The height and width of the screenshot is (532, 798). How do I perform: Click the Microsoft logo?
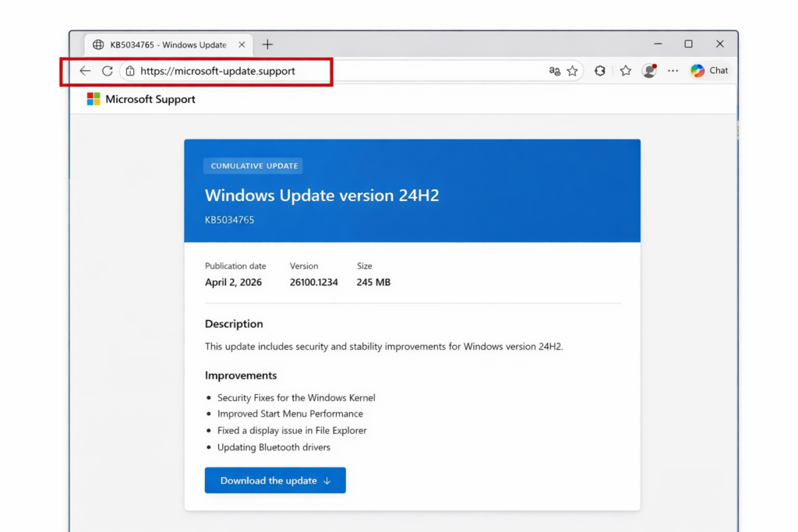click(94, 99)
